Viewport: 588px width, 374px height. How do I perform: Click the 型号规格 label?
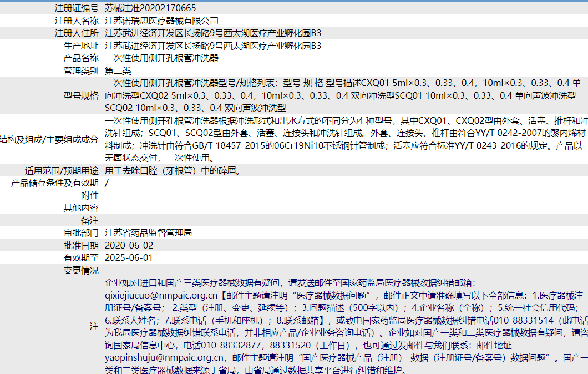81,95
